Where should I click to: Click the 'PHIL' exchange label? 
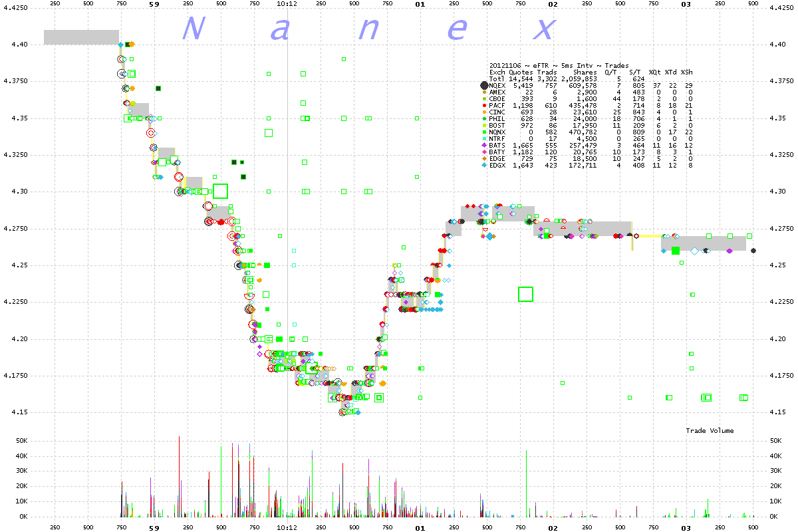click(497, 118)
